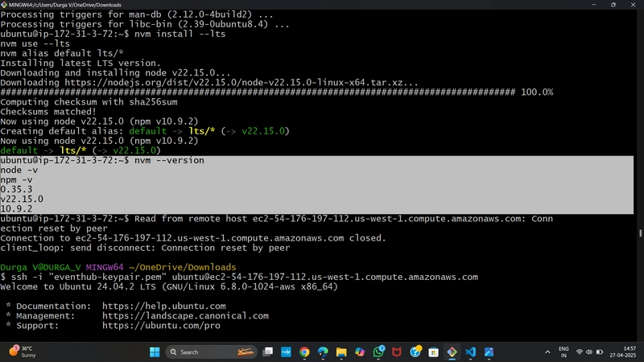This screenshot has width=644, height=362.
Task: Click the 'nvm install --lts' command text
Action: click(x=180, y=34)
